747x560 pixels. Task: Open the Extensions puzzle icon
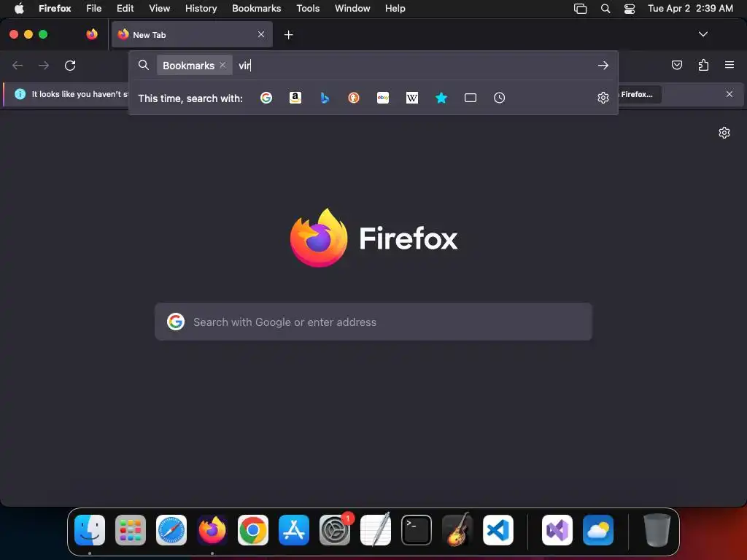pos(703,65)
